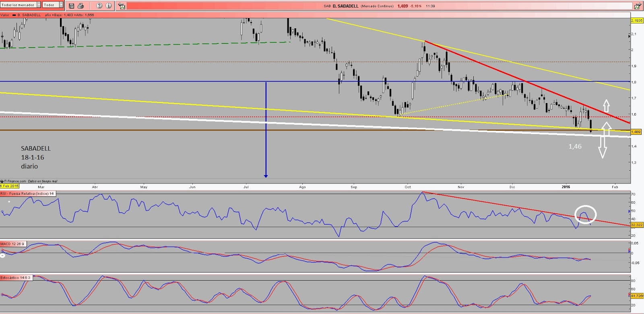Click the '2016' year label on time axis
The width and height of the screenshot is (644, 314).
[x=566, y=187]
